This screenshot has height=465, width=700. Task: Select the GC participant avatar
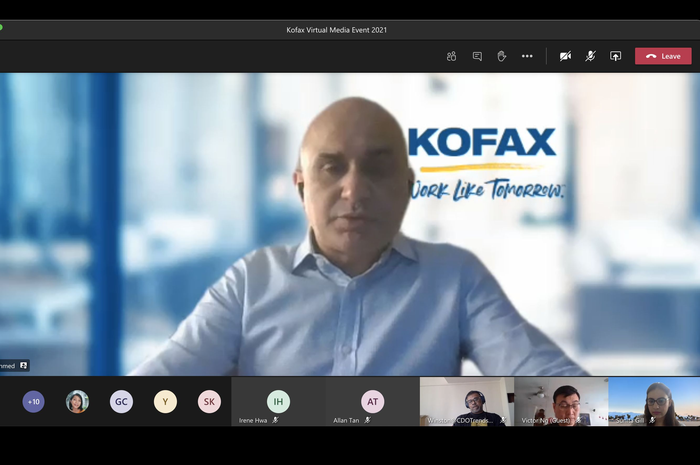[121, 402]
